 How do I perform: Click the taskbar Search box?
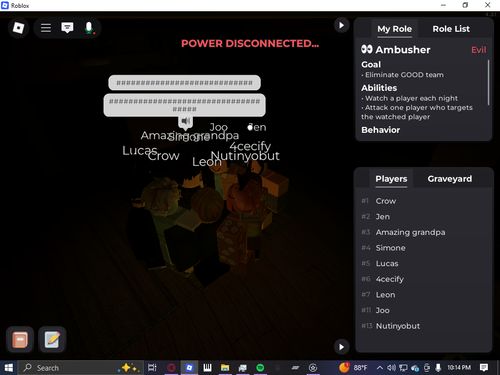80,368
